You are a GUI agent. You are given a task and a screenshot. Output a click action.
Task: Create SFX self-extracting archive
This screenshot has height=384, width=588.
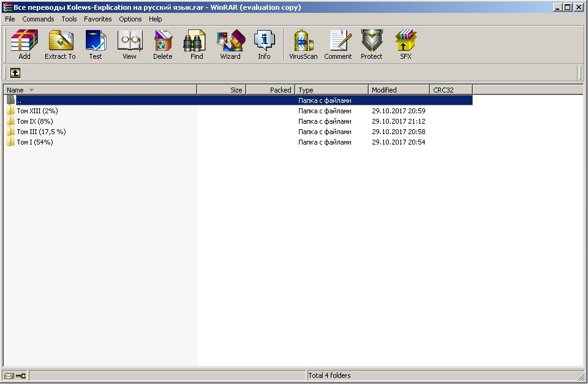click(x=405, y=44)
